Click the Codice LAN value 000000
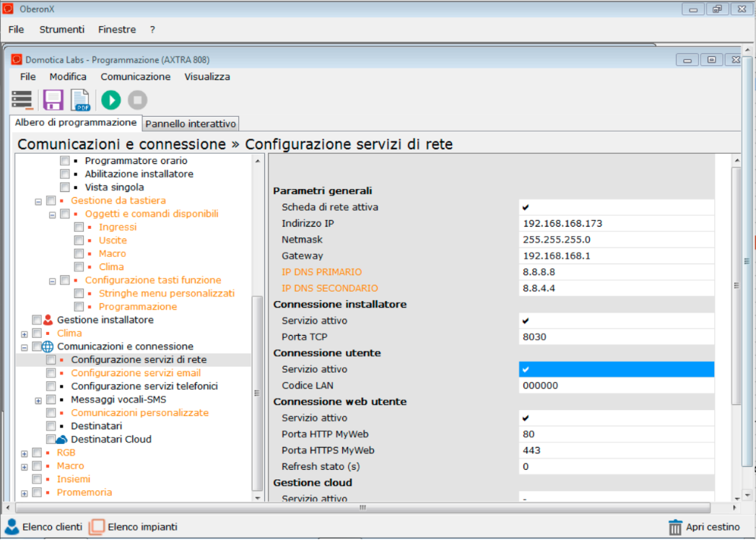The height and width of the screenshot is (540, 756). 616,386
